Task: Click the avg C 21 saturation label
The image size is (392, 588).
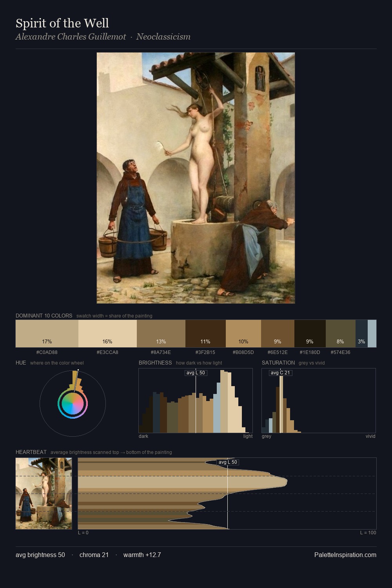Action: click(x=280, y=373)
